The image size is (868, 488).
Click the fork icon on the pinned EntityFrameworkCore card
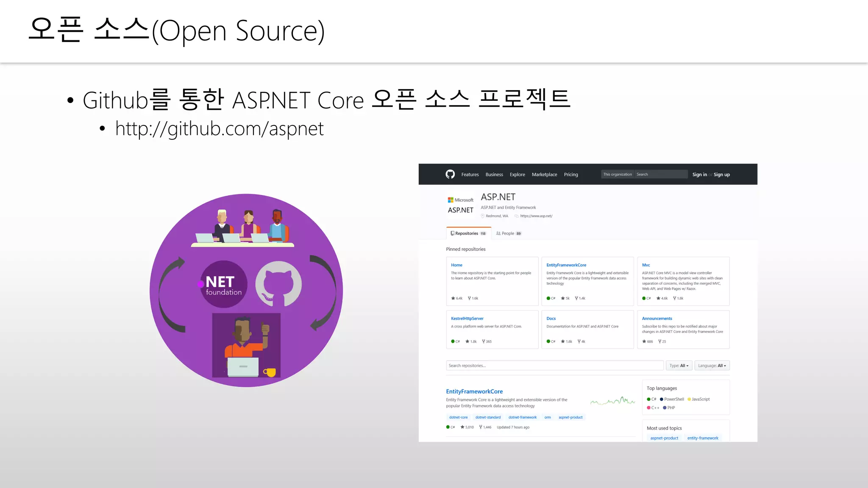point(576,298)
